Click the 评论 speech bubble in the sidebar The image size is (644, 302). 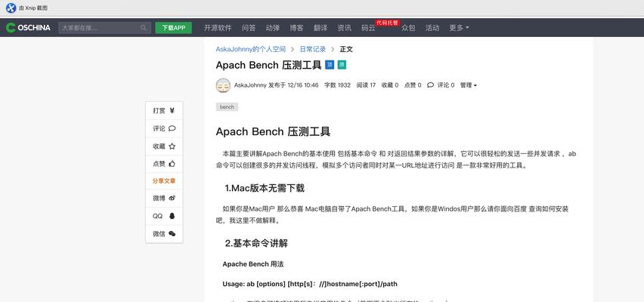point(172,128)
